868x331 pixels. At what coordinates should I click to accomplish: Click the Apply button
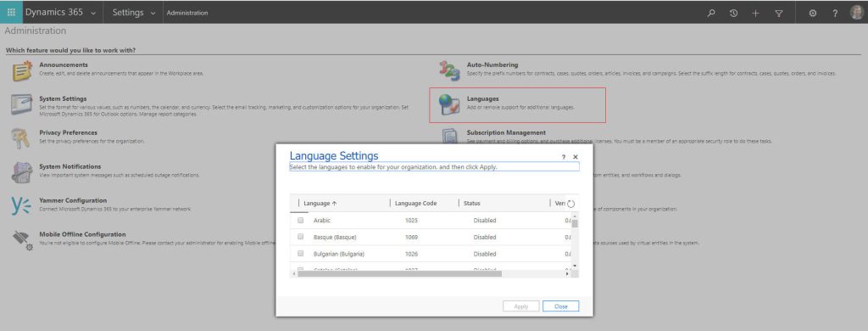tap(521, 306)
